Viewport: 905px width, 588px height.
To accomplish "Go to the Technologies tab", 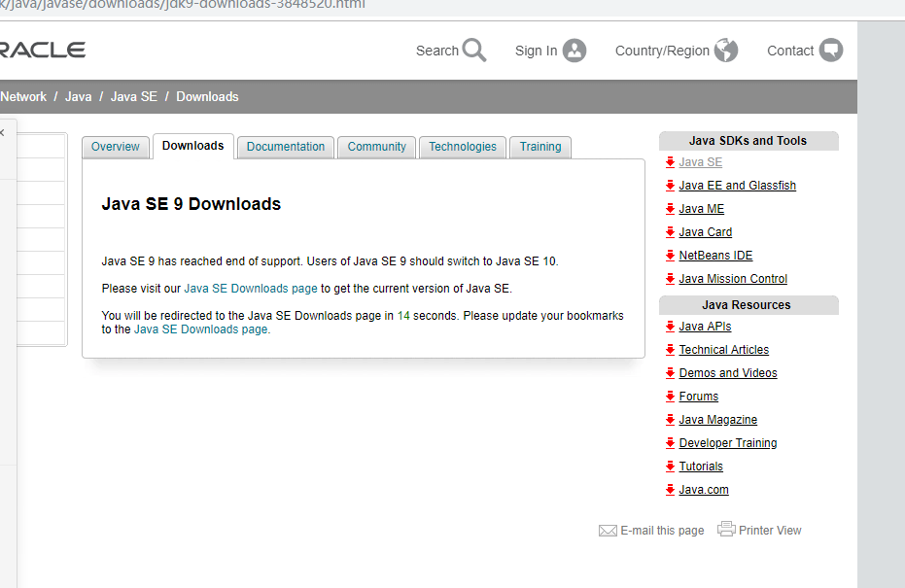I will [463, 147].
